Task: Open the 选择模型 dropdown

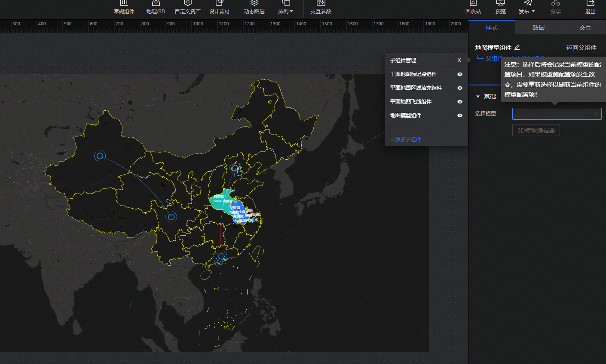Action: [556, 114]
